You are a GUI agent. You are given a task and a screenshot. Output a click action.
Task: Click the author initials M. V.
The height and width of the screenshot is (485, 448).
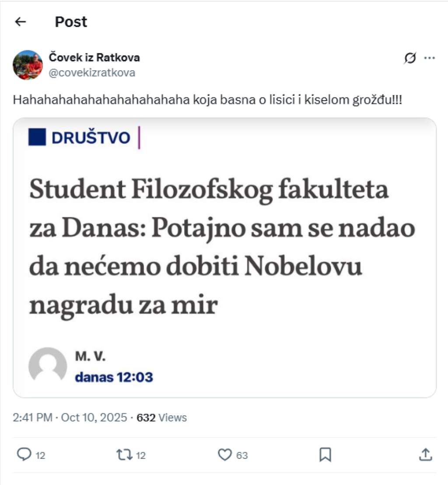tap(91, 356)
